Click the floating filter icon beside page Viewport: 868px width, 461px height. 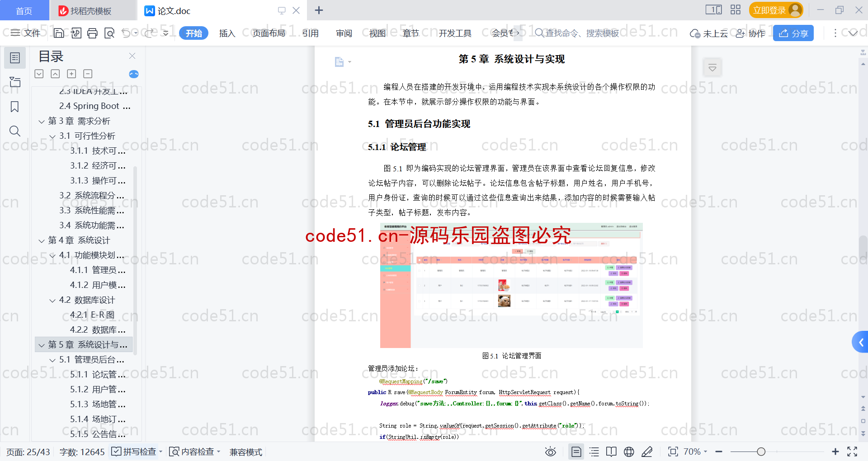click(712, 68)
